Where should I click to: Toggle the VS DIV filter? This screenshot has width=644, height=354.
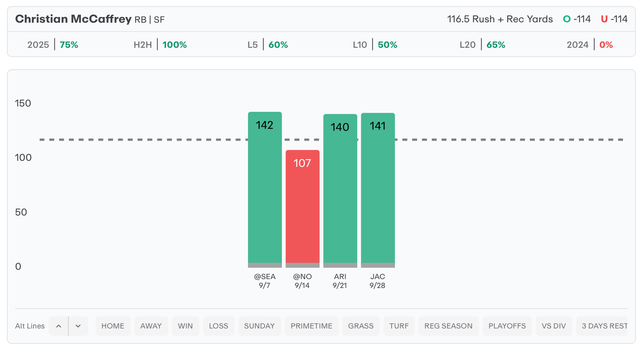coord(554,326)
